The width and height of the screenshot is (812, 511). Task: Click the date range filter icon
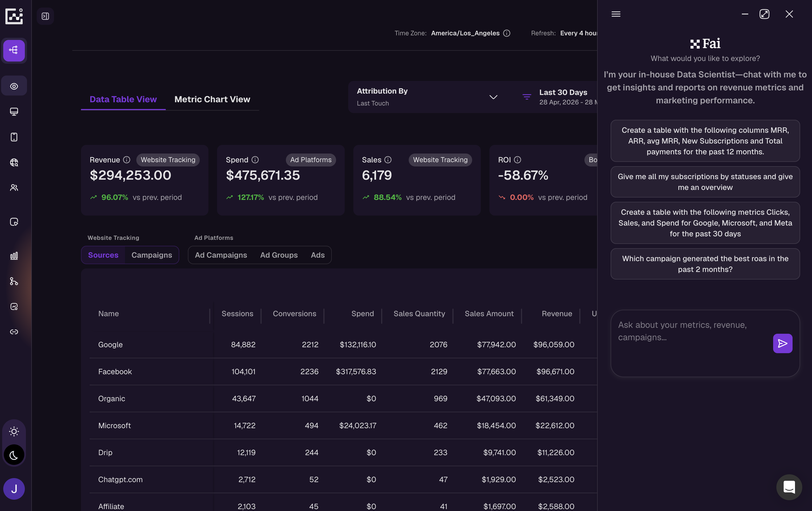click(x=527, y=97)
